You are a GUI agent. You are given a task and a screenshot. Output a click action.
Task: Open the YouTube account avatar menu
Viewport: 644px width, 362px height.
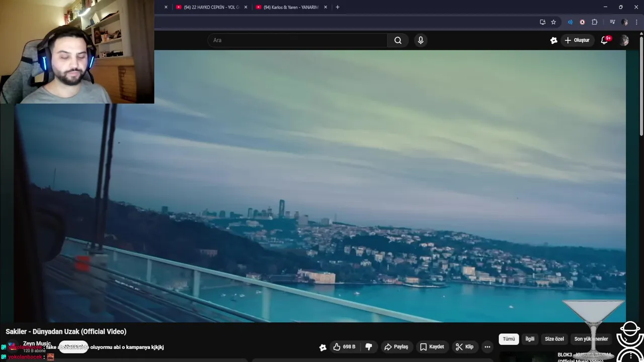[x=624, y=40]
